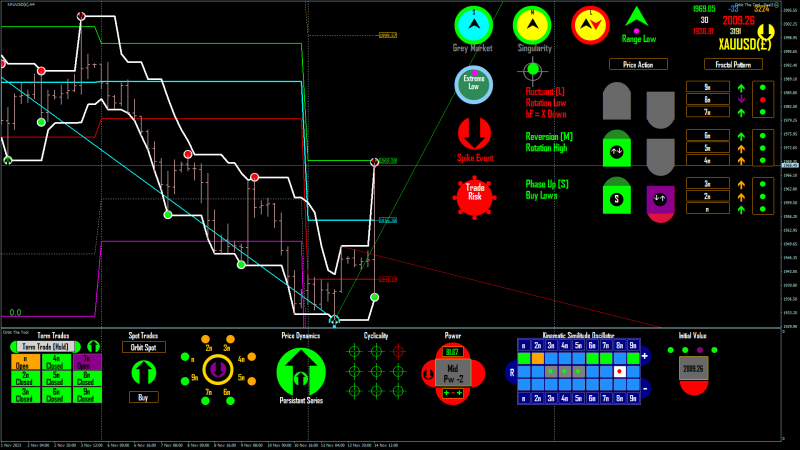800x450 pixels.
Task: Click the green dot next to 9n on the dial
Action: 185,381
